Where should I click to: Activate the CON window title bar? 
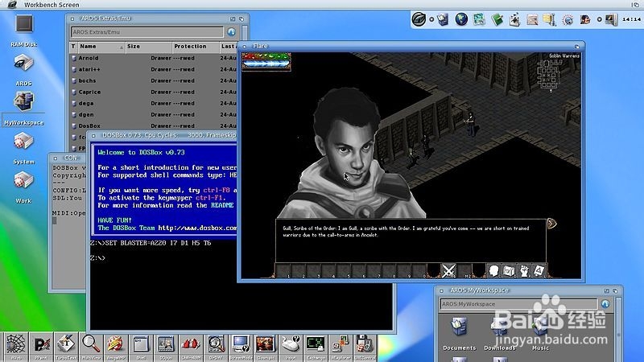tap(68, 158)
